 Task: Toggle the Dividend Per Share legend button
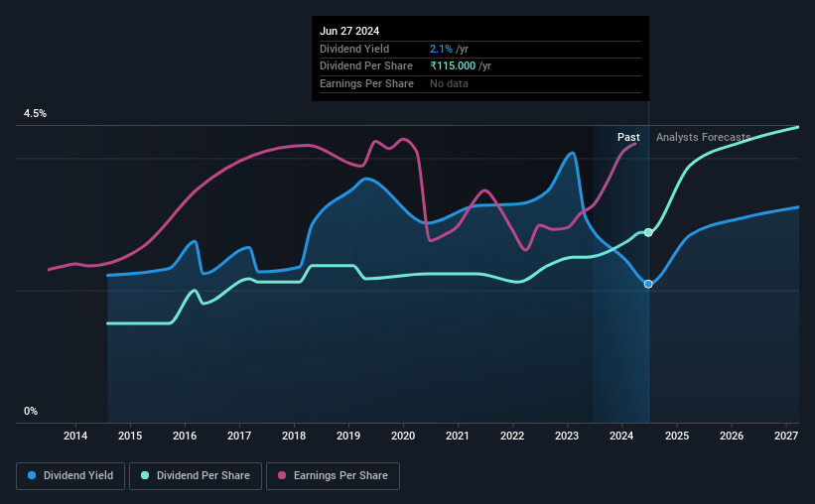point(196,476)
